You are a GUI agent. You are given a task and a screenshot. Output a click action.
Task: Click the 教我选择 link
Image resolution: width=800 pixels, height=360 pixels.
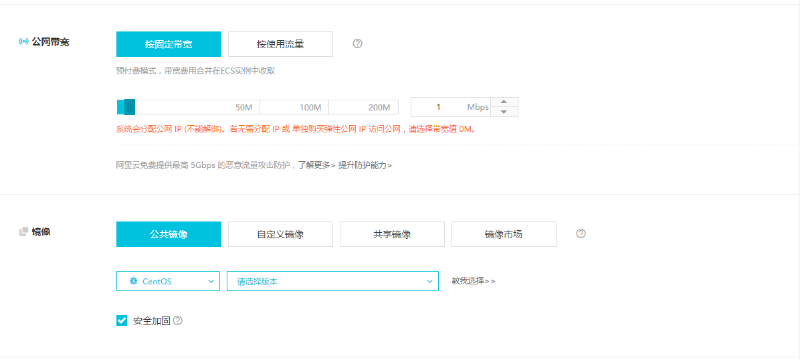473,281
